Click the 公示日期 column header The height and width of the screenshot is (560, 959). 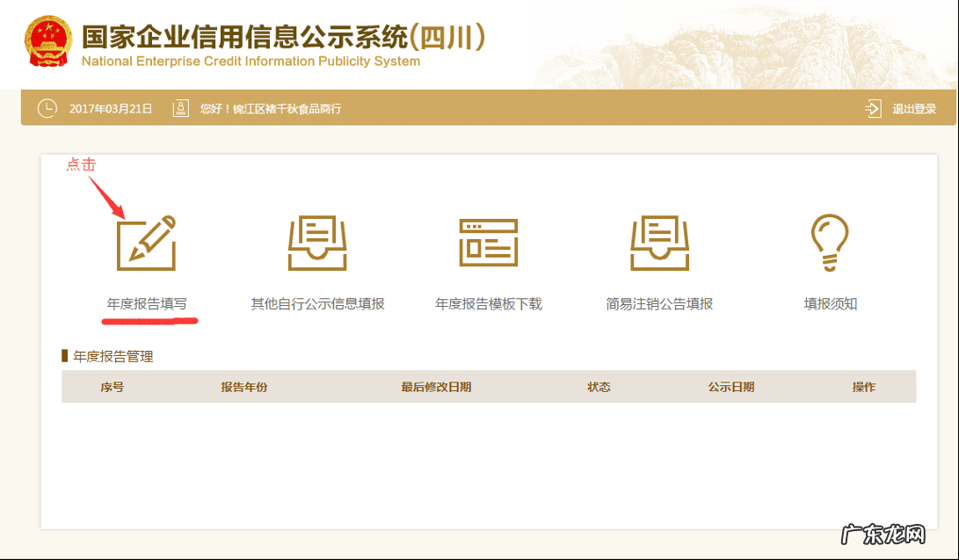730,387
